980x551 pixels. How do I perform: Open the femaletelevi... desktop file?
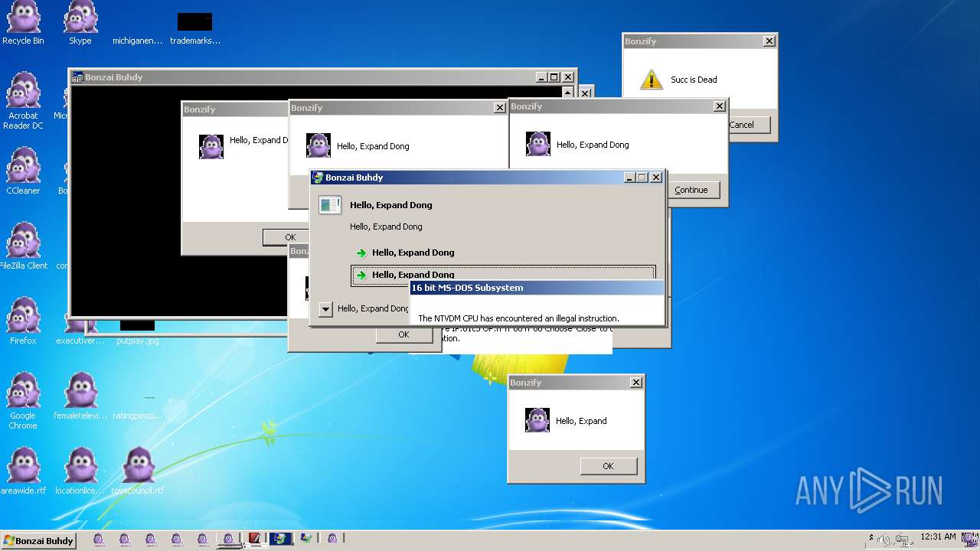(x=80, y=396)
